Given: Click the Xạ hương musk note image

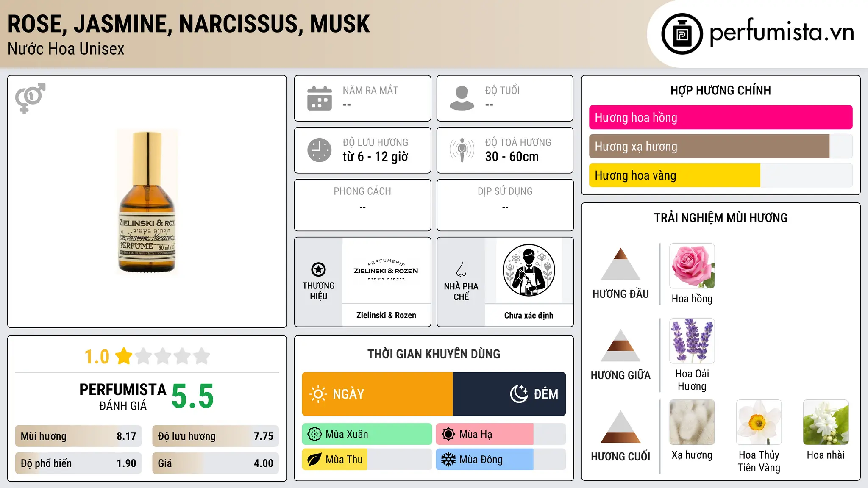Looking at the screenshot, I should tap(692, 422).
